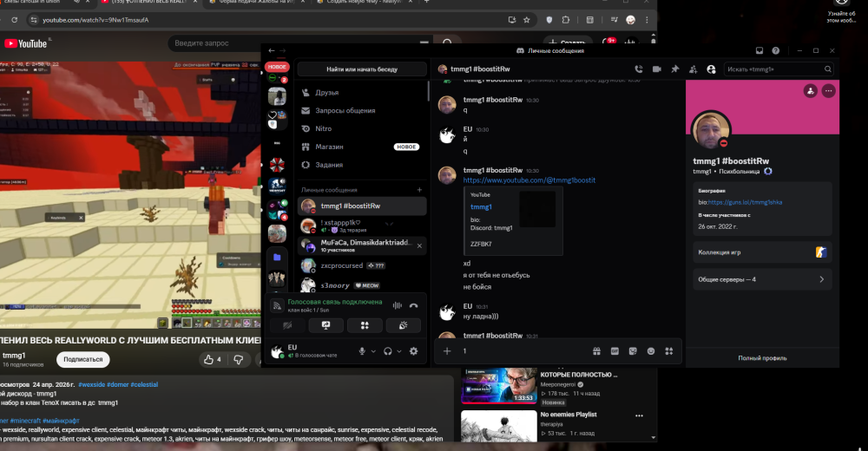
Task: Open the Nitro page in Discord
Action: (x=362, y=128)
